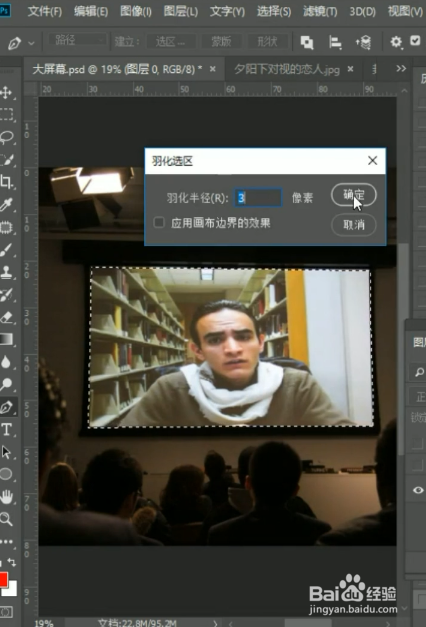Select the Healing Brush tool

point(6,227)
